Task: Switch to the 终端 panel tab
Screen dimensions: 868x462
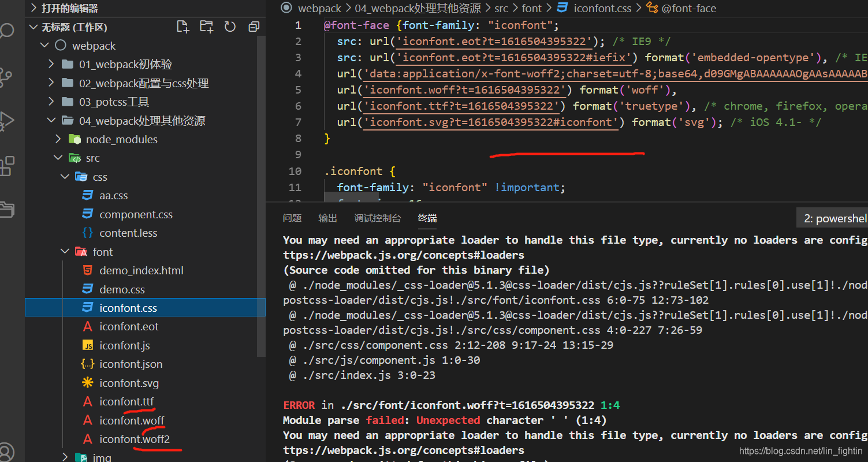Action: (x=427, y=218)
